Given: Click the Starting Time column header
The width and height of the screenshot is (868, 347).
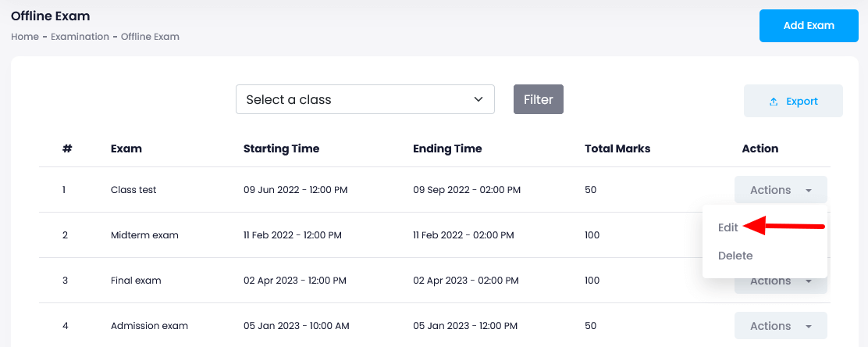Looking at the screenshot, I should [x=281, y=148].
